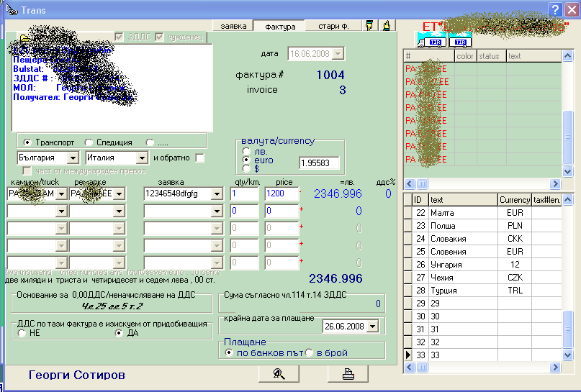Viewport: 581px width, 392px height.
Task: Expand the 12346548dfgfg заявка dropdown
Action: [x=217, y=193]
